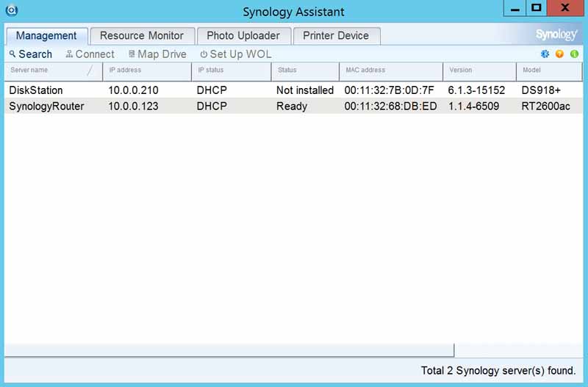Click Map Drive in the toolbar

pyautogui.click(x=158, y=54)
